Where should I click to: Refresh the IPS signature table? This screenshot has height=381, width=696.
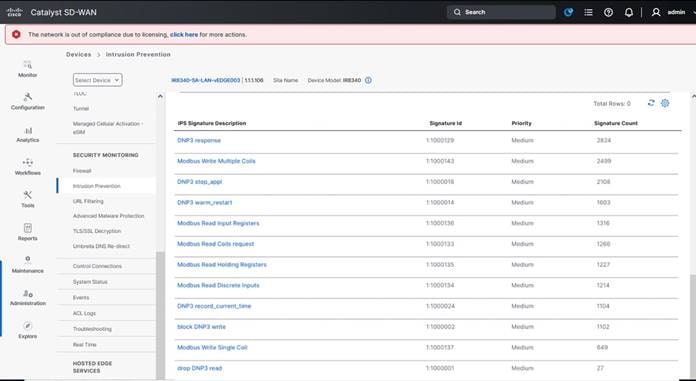[651, 103]
